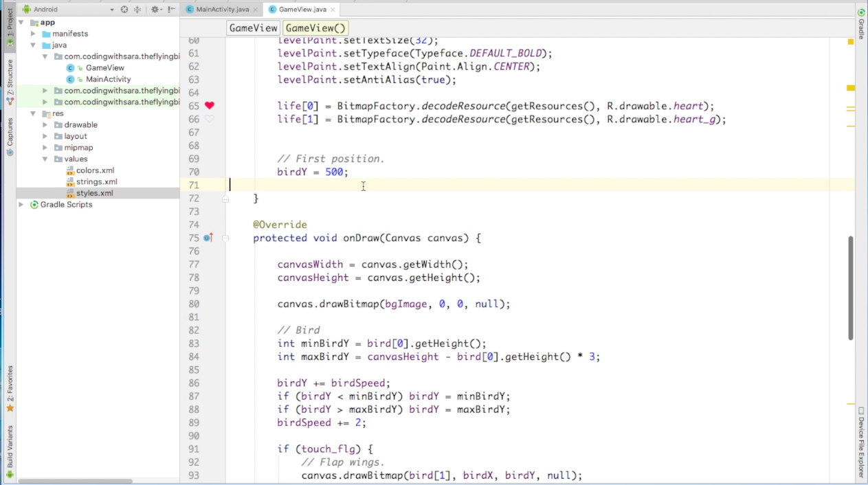The width and height of the screenshot is (868, 485).
Task: Click the scroll-from-source target icon
Action: pos(124,10)
